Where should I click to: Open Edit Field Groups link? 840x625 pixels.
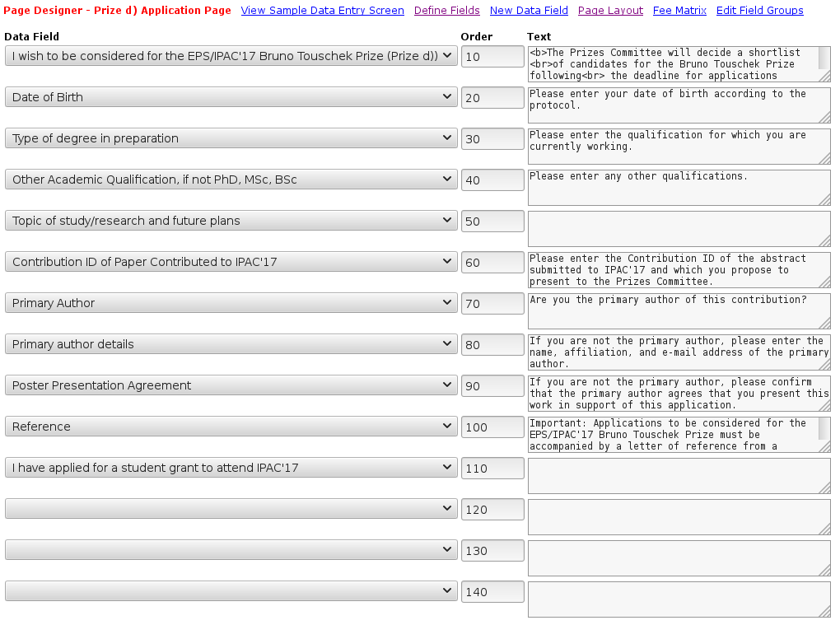(759, 10)
